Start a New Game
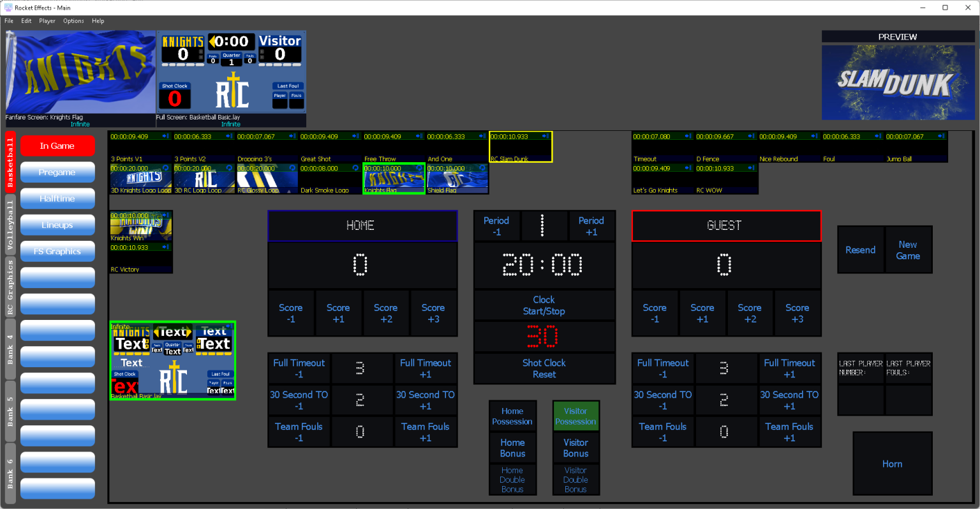This screenshot has width=980, height=509. click(x=908, y=249)
